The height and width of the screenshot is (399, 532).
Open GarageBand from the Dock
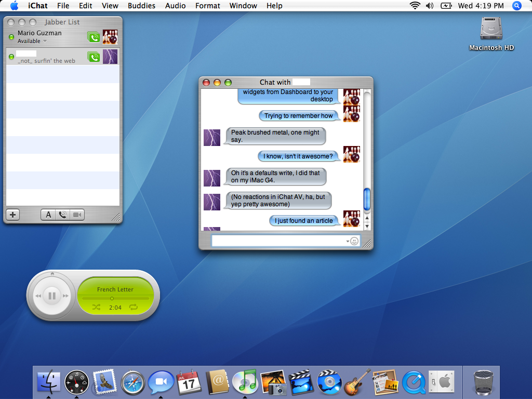357,382
